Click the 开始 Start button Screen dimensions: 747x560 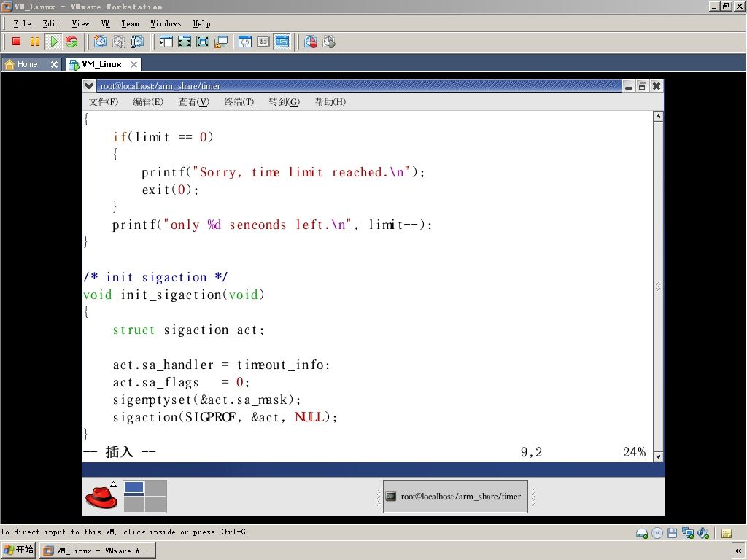click(18, 551)
